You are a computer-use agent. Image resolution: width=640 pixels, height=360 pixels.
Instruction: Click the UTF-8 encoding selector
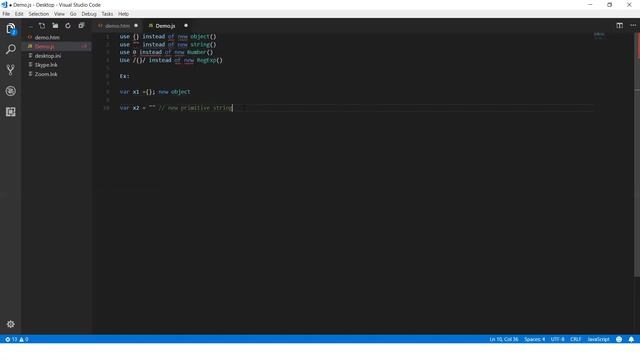[558, 339]
